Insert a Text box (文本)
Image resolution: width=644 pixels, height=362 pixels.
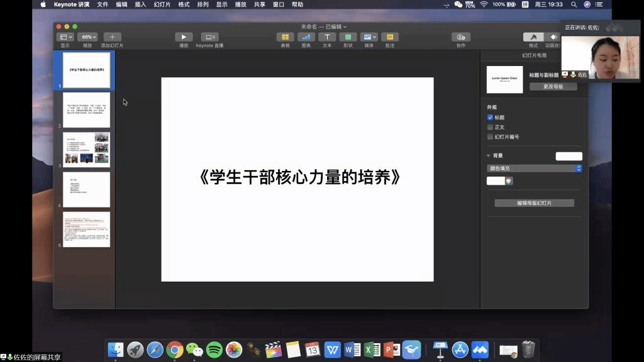coord(327,37)
